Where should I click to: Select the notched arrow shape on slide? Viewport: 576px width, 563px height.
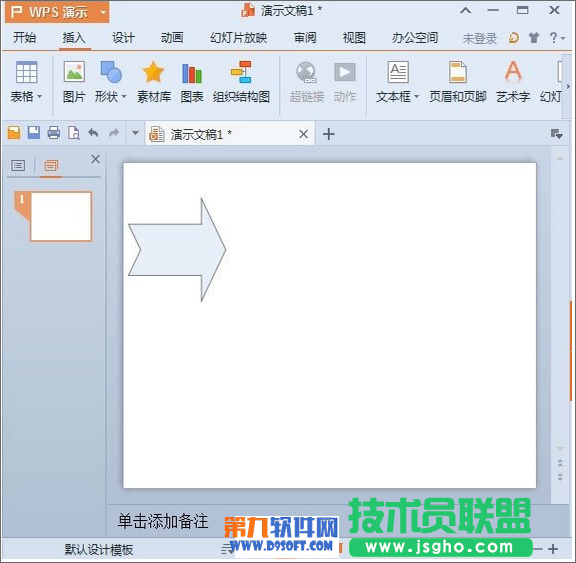tap(177, 250)
